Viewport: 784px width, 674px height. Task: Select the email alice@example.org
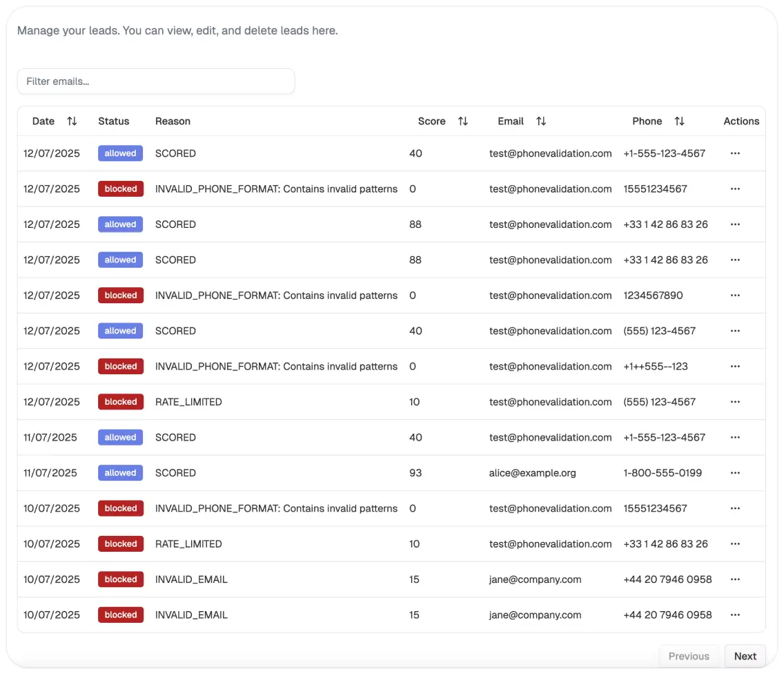click(x=533, y=473)
